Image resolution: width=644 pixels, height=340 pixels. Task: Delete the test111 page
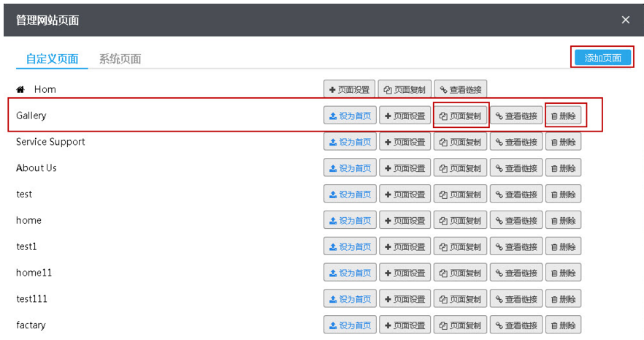click(563, 299)
